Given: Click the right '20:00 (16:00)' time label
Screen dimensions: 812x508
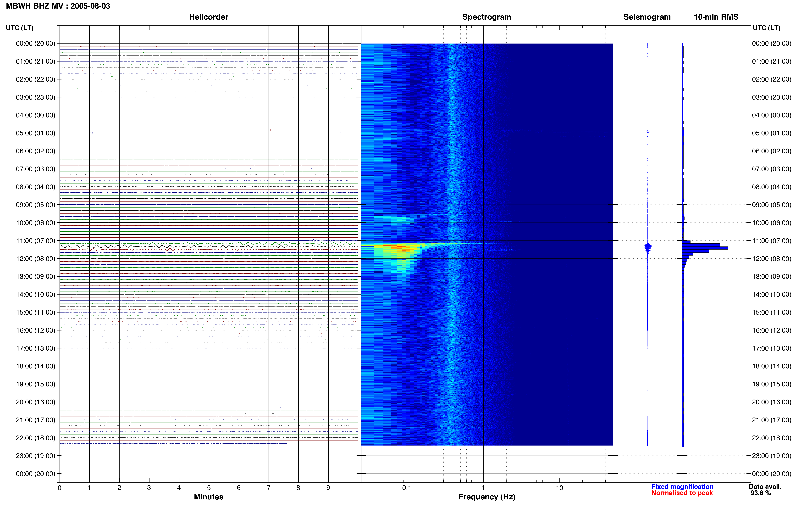Looking at the screenshot, I should click(x=772, y=402).
